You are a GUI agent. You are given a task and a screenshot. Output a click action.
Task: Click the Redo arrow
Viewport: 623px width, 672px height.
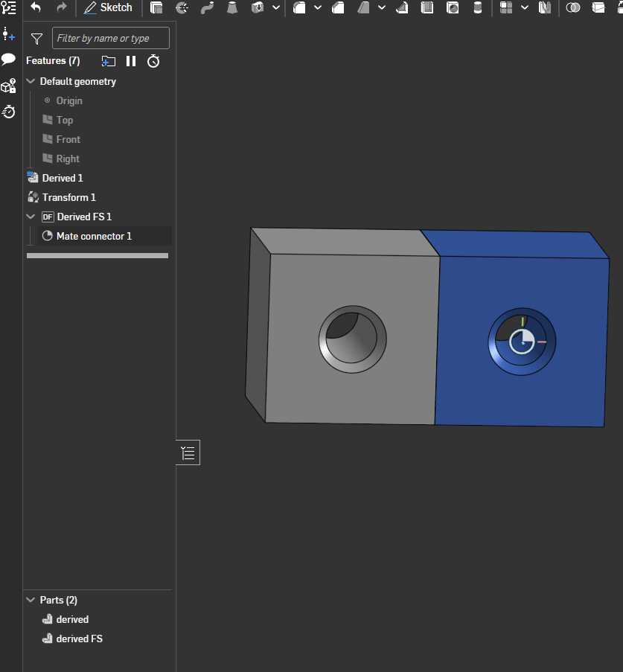(62, 7)
